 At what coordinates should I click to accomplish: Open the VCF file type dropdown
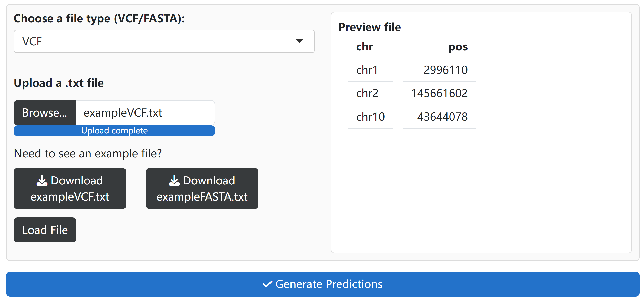[164, 42]
